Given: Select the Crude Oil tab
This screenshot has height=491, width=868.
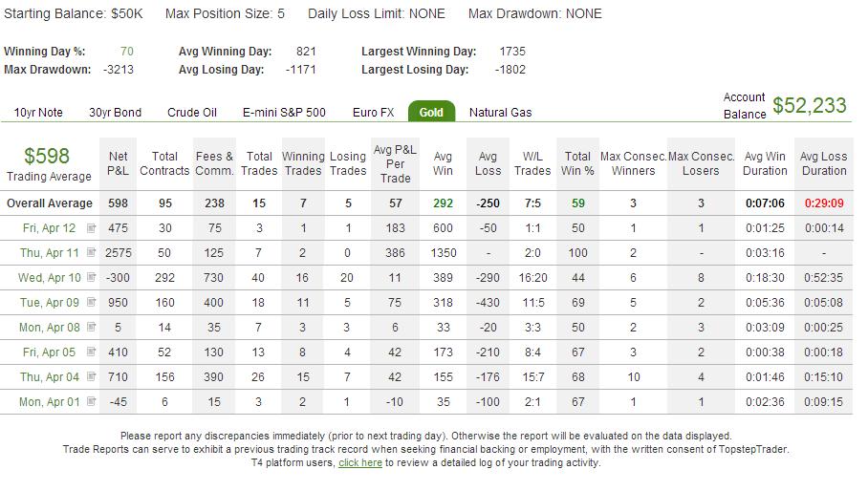Looking at the screenshot, I should [x=192, y=113].
